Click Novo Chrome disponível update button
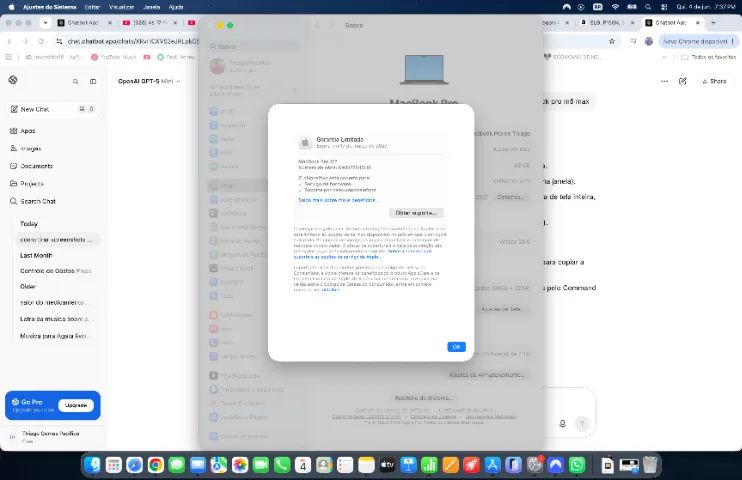 tap(698, 42)
